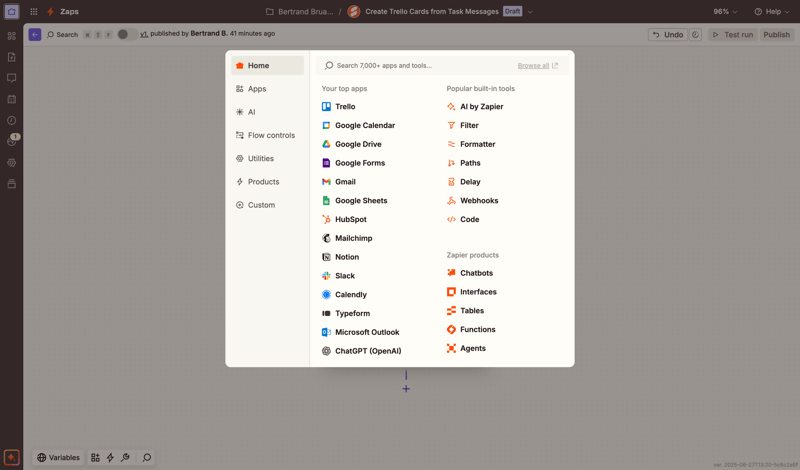Open version history clock icon
This screenshot has height=470, width=800.
pos(695,35)
